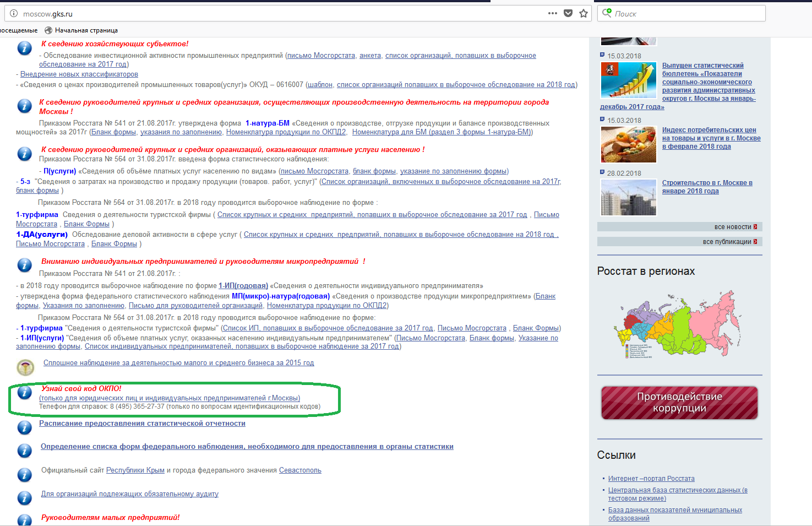Viewport: 812px width, 526px height.
Task: Click the vegetables news thumbnail
Action: [x=629, y=144]
